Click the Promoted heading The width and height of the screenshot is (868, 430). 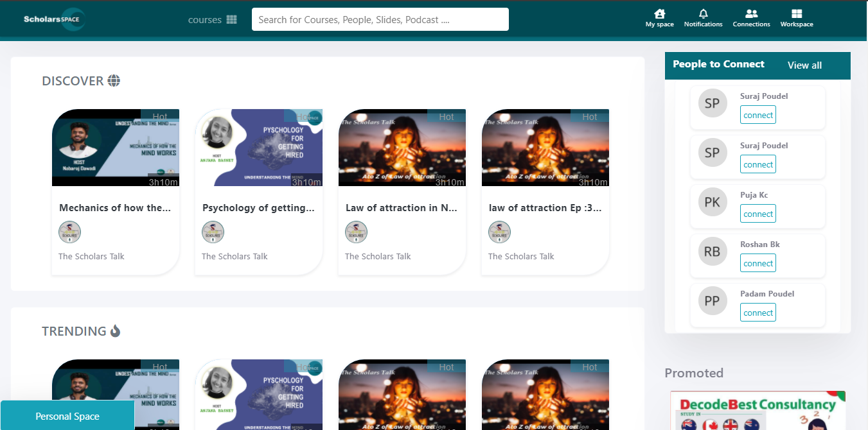(x=694, y=373)
